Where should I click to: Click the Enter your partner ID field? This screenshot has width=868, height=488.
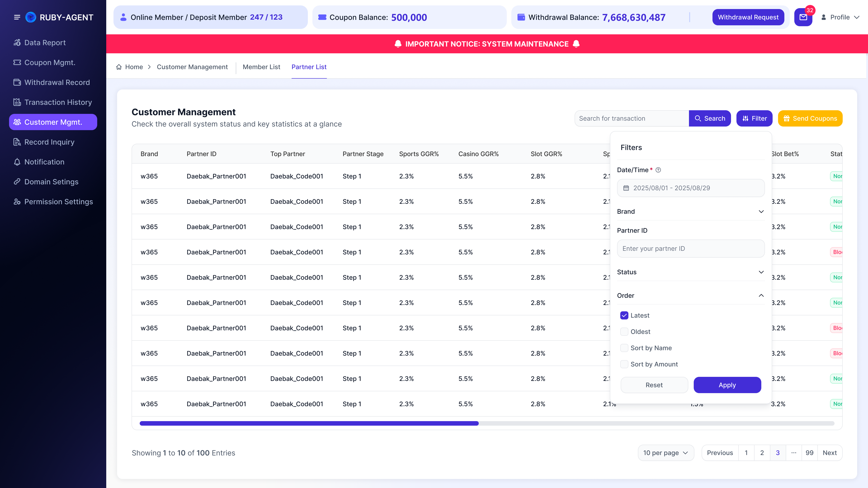[x=690, y=249]
